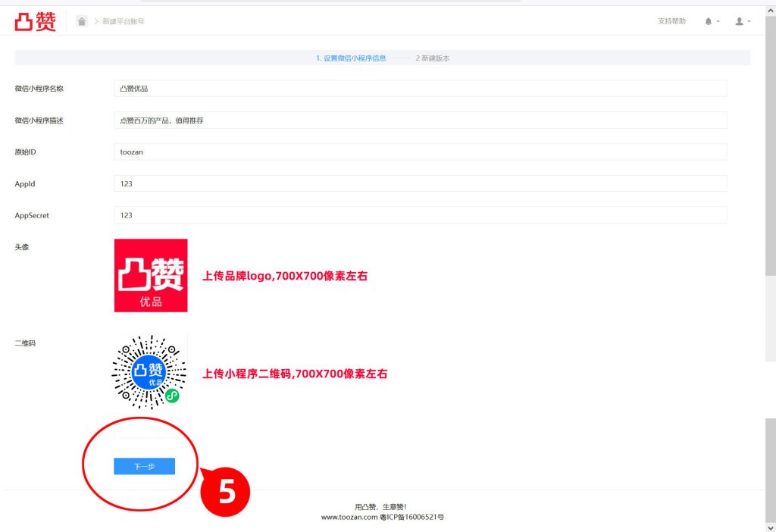Click footer text 用凸赞，生意赞！
This screenshot has width=776, height=532.
pos(380,507)
